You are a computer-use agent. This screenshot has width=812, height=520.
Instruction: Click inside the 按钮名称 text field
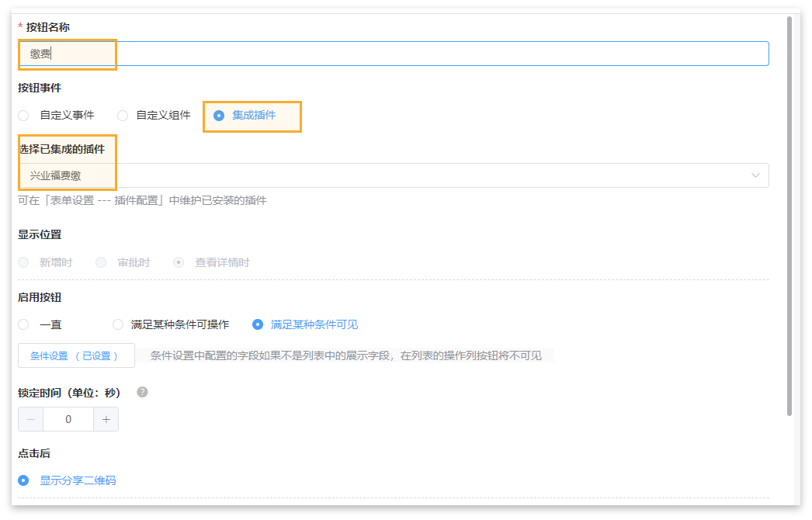tap(311, 54)
